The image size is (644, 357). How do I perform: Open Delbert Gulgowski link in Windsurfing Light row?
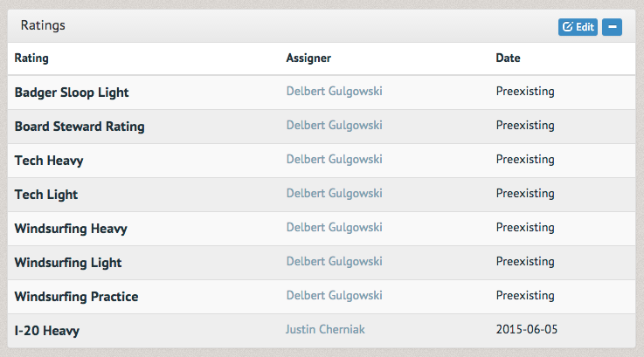pyautogui.click(x=334, y=261)
